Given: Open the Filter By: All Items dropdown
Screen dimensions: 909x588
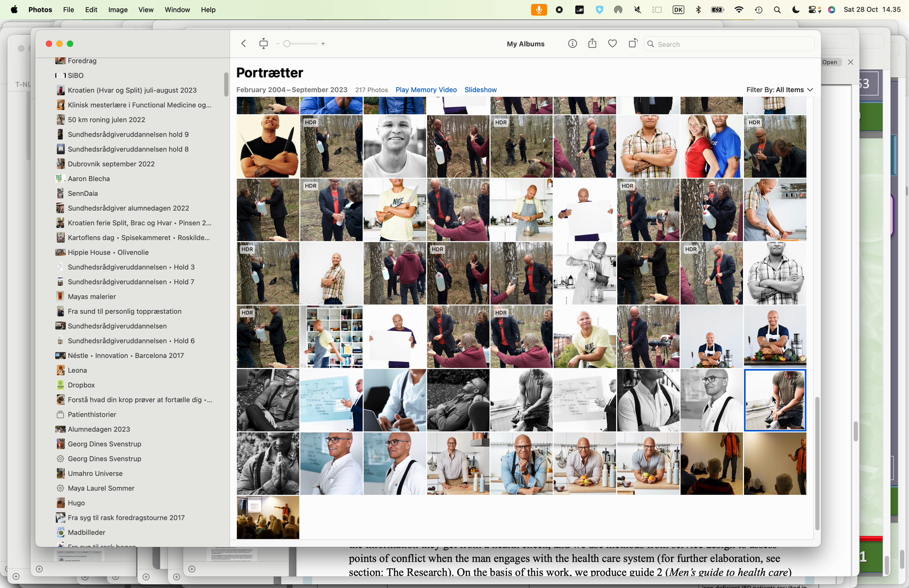Looking at the screenshot, I should pos(779,90).
